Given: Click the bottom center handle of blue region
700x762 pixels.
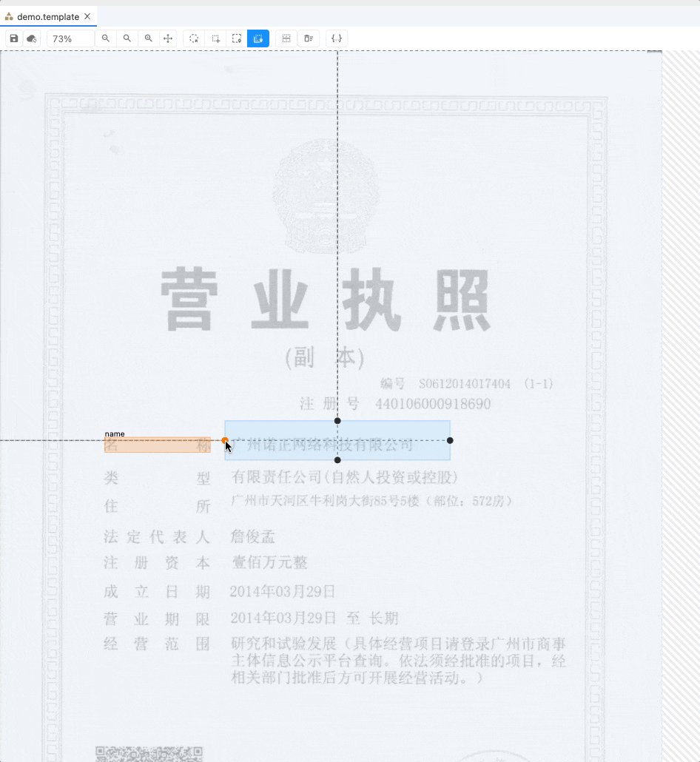Looking at the screenshot, I should point(337,459).
